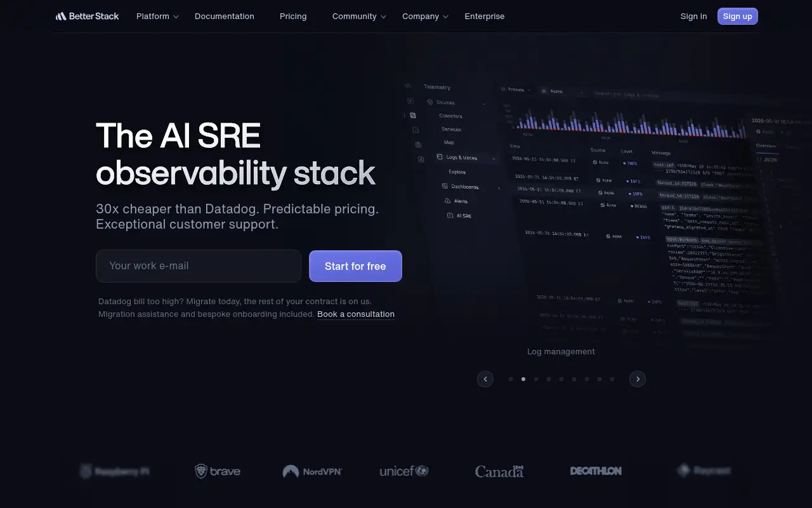Screen dimensions: 812x508
Task: Click the Decathlon logo
Action: pos(596,471)
